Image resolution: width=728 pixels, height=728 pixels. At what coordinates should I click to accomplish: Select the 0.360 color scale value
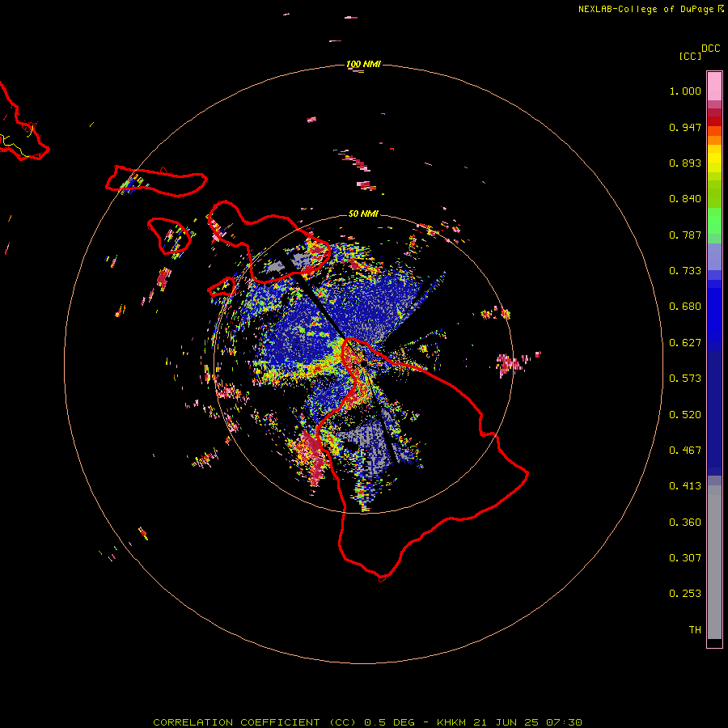[685, 523]
